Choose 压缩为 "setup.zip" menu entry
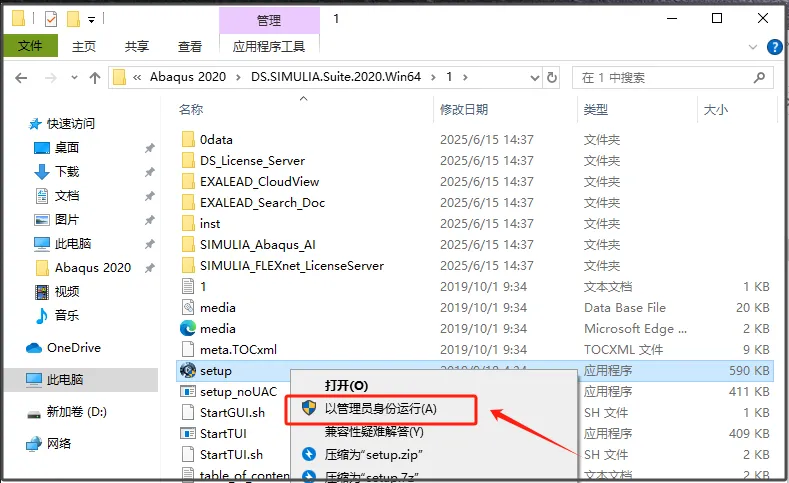 [373, 455]
